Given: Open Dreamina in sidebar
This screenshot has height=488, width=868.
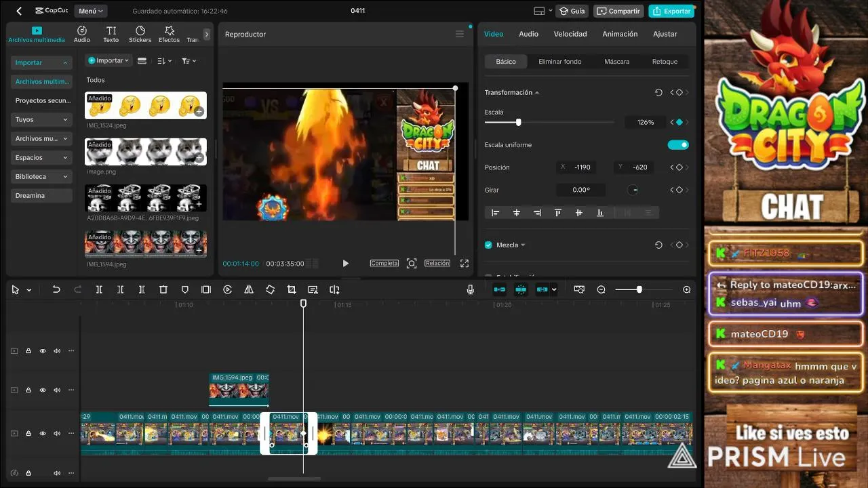Looking at the screenshot, I should (x=41, y=195).
